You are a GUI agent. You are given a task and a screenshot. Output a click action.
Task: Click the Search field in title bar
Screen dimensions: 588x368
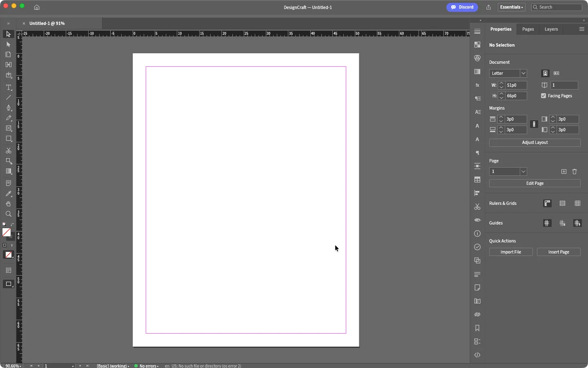tap(557, 7)
